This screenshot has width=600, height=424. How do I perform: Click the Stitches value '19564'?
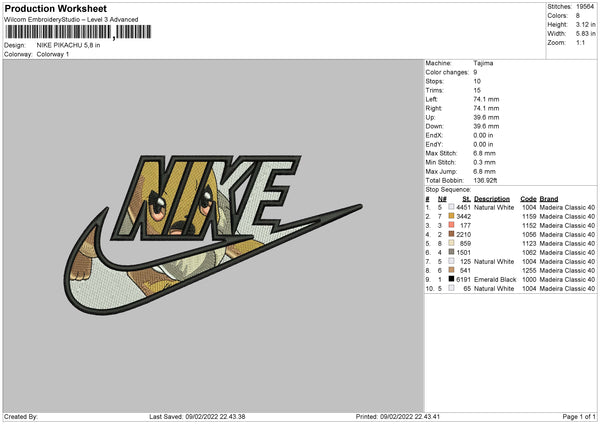click(585, 7)
